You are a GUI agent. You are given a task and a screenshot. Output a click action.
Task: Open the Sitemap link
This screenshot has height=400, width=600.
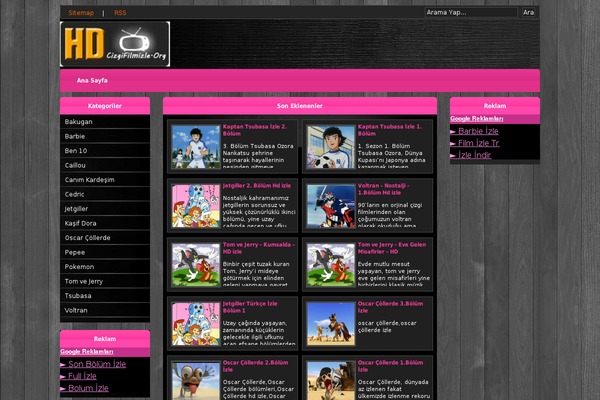81,13
